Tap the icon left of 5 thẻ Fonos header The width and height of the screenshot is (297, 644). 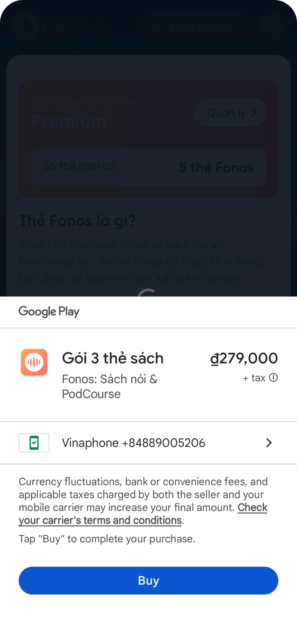tap(154, 27)
